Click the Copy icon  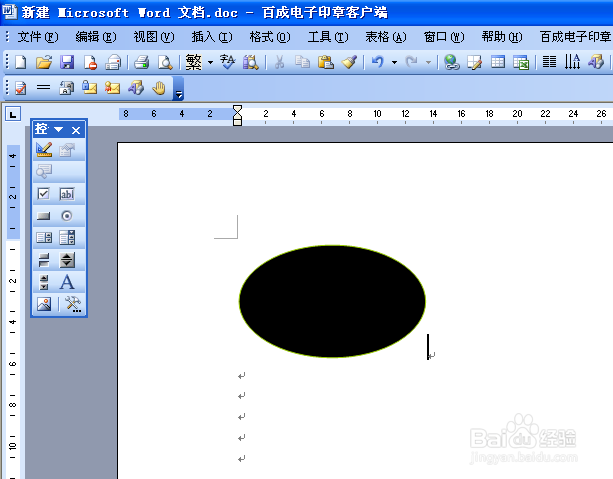click(302, 62)
